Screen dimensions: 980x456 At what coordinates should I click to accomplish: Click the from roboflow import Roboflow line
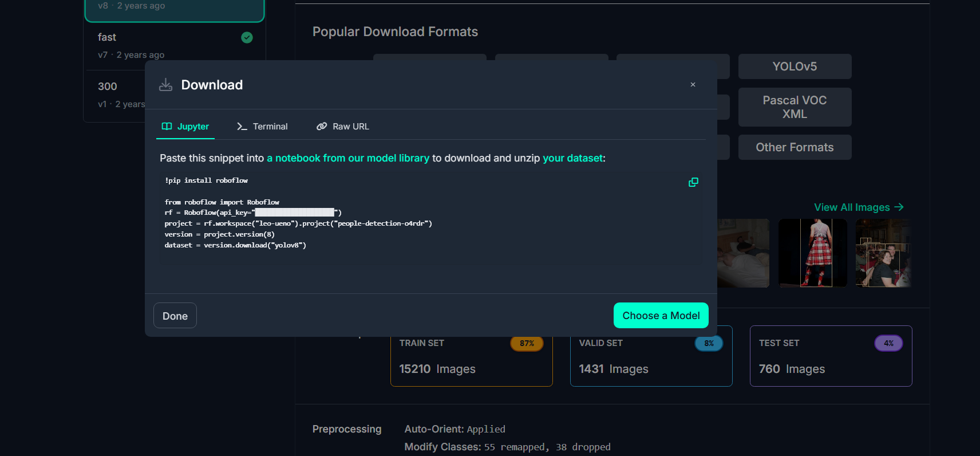[222, 202]
